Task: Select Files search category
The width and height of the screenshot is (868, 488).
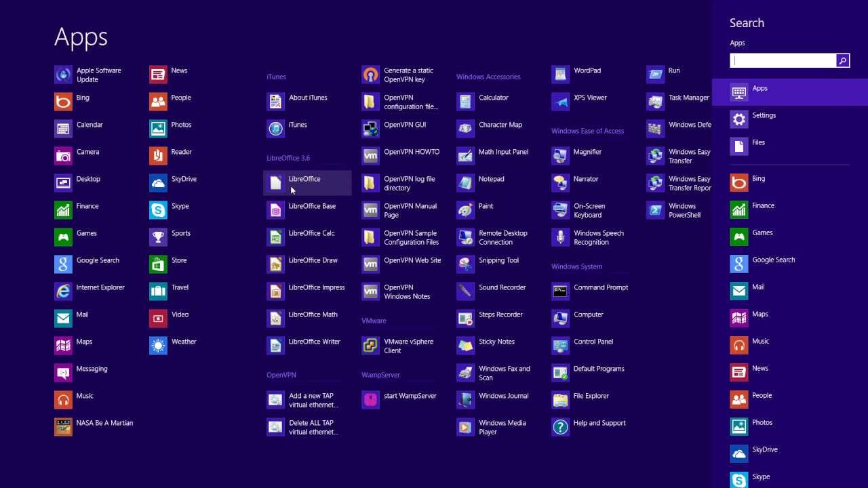Action: click(x=790, y=146)
